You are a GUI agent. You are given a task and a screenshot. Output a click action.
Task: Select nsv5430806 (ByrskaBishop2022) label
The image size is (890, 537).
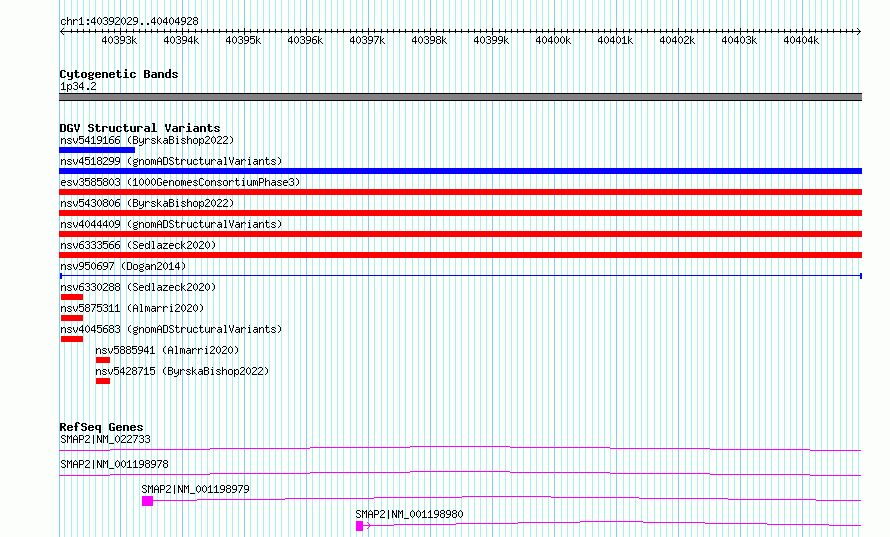[x=147, y=203]
